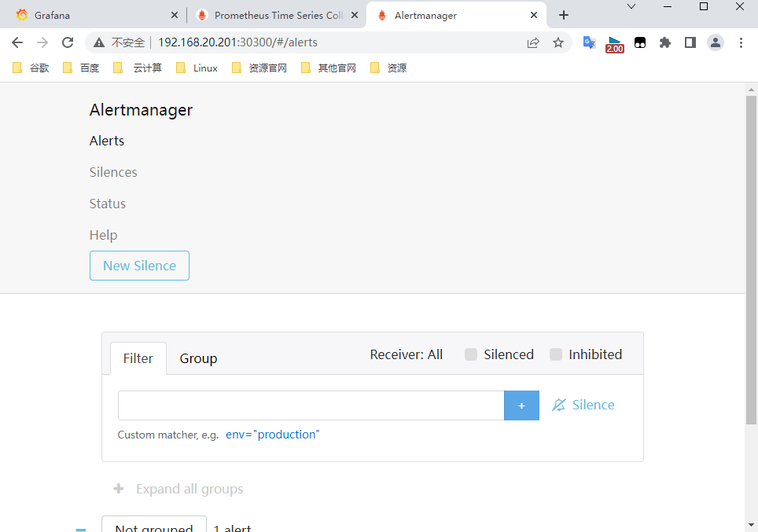Collapse the Not grouped alert group
758x532 pixels.
click(81, 529)
